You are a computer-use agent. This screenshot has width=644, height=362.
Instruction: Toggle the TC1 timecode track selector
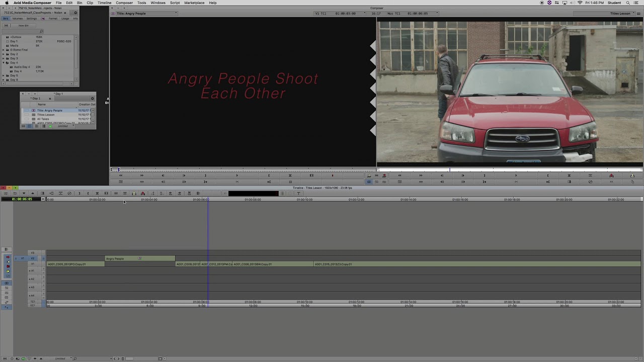33,302
